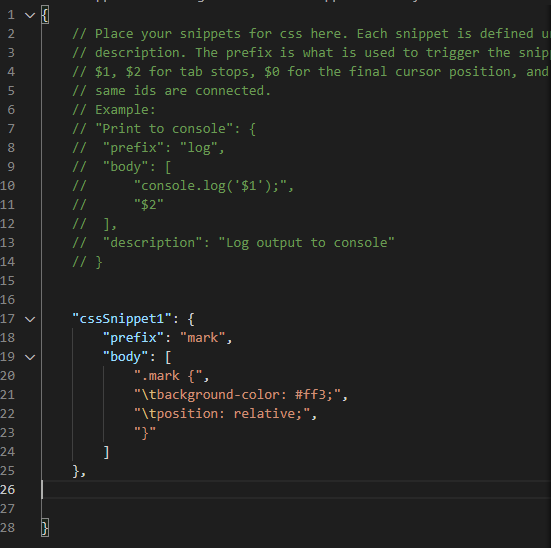
Task: Click the opening brace on line 1
Action: pos(45,15)
